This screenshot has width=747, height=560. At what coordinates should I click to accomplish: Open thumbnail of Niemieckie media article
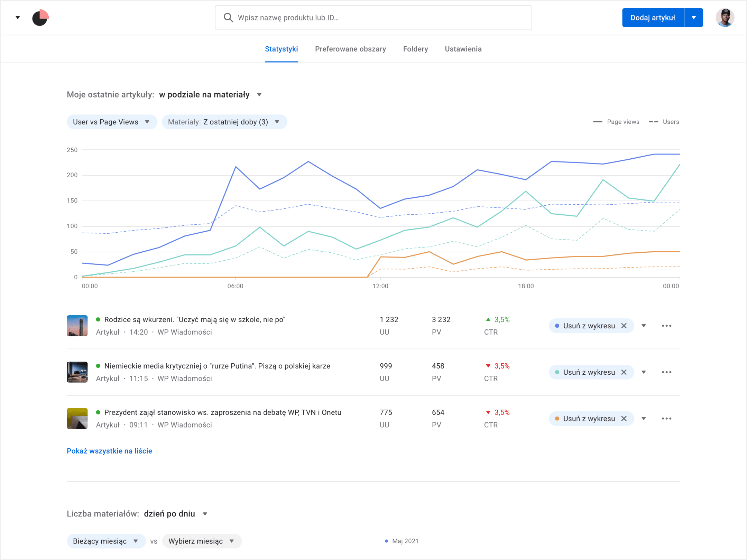click(77, 372)
